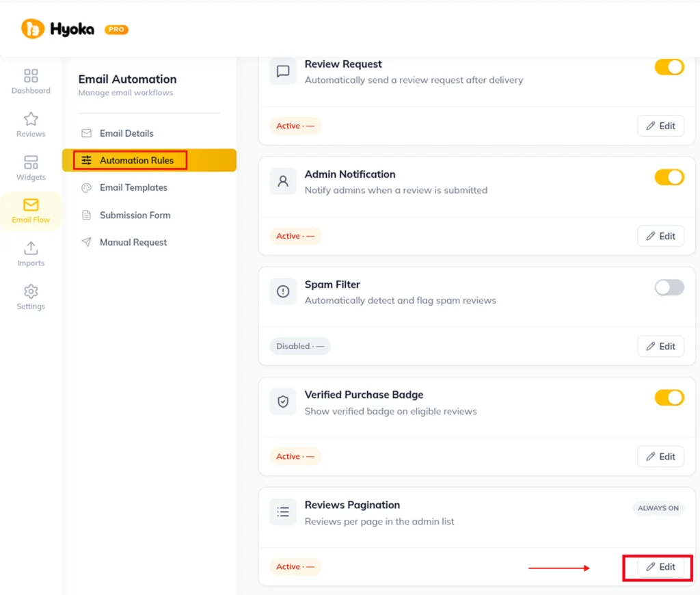
Task: Click the ALWAYS ON badge
Action: 658,508
